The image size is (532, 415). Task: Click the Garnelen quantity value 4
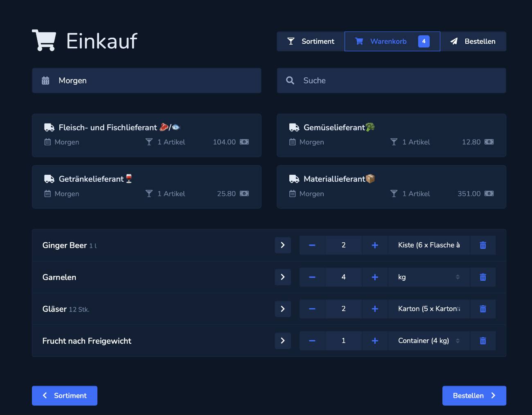344,277
